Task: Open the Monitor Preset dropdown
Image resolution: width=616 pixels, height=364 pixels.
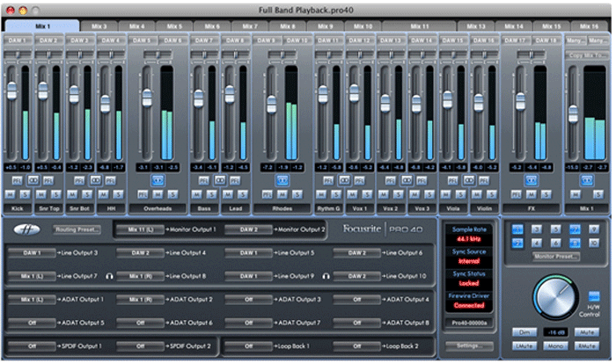Action: coord(555,257)
